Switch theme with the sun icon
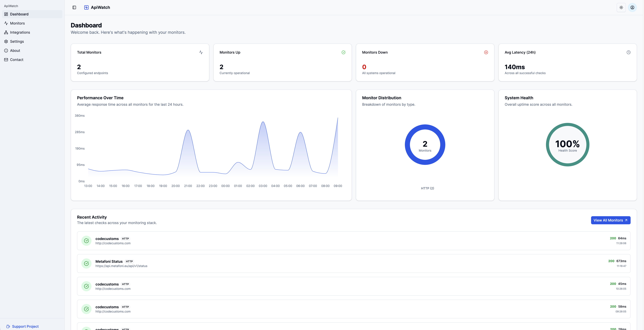644x330 pixels. 621,7
